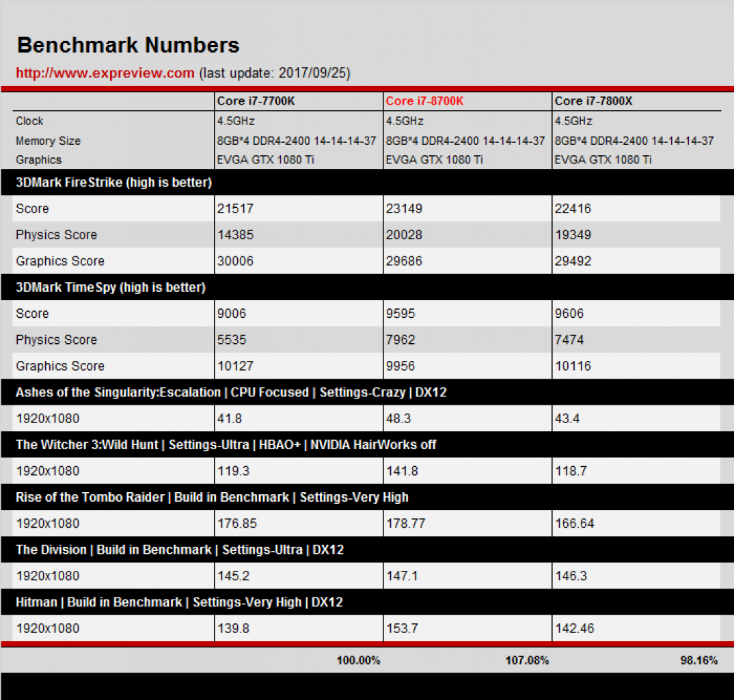Click Witcher 3 result 141.8

[402, 470]
